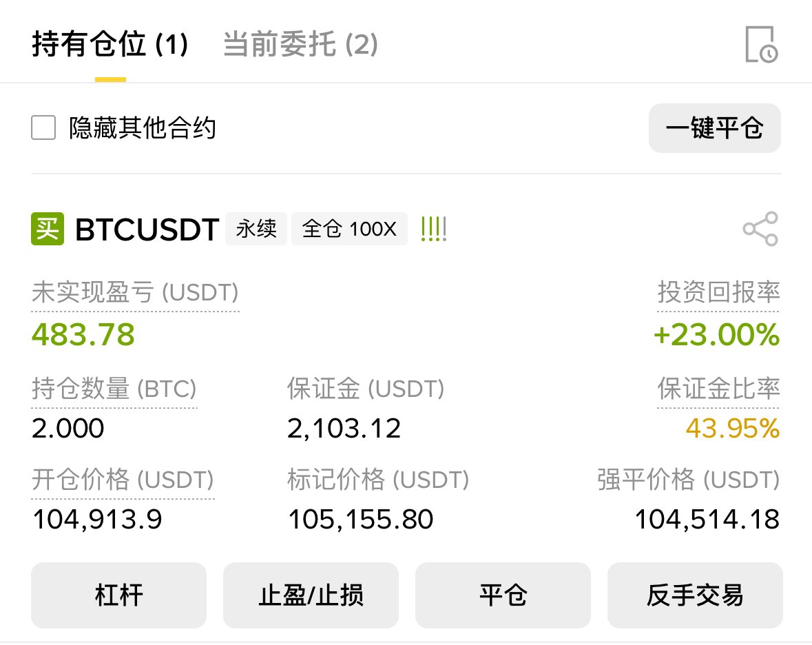This screenshot has width=812, height=645.
Task: Switch to the 当前委托 (2) tab
Action: pos(300,44)
